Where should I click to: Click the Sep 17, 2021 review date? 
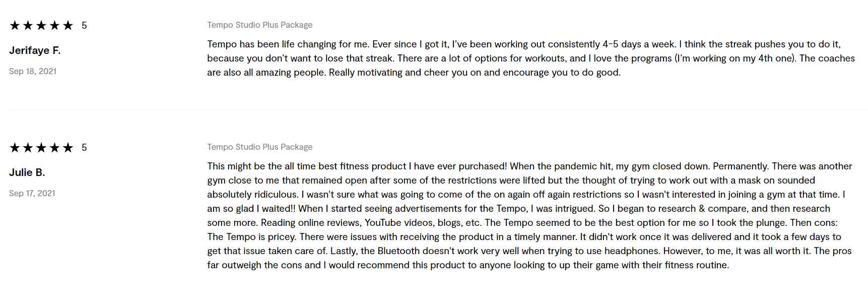(32, 193)
